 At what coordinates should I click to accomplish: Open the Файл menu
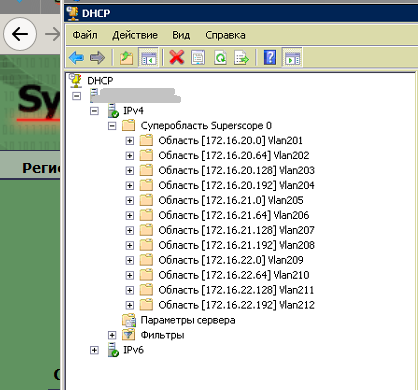[x=85, y=35]
